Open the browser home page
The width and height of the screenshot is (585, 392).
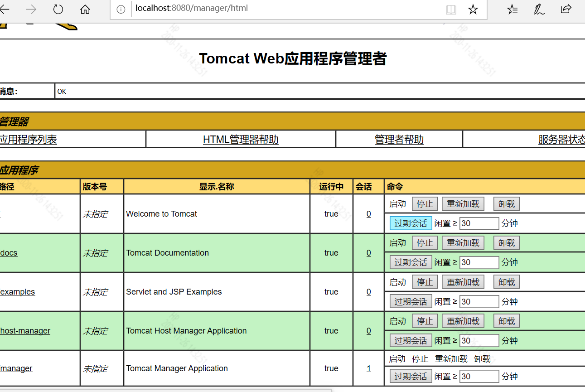(x=85, y=9)
